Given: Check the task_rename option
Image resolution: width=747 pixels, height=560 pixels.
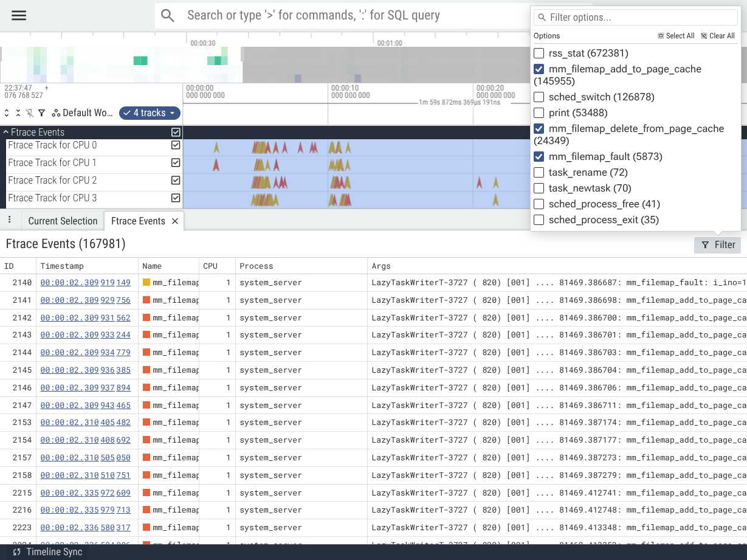Looking at the screenshot, I should 539,172.
